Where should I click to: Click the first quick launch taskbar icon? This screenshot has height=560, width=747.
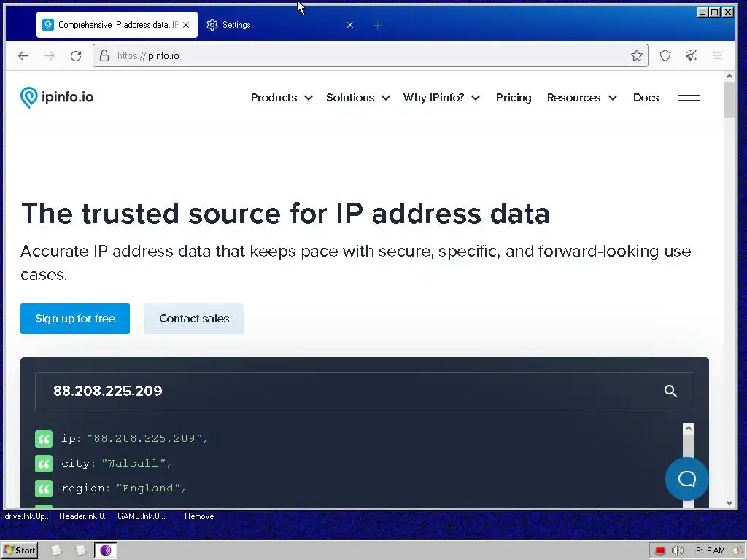point(56,551)
